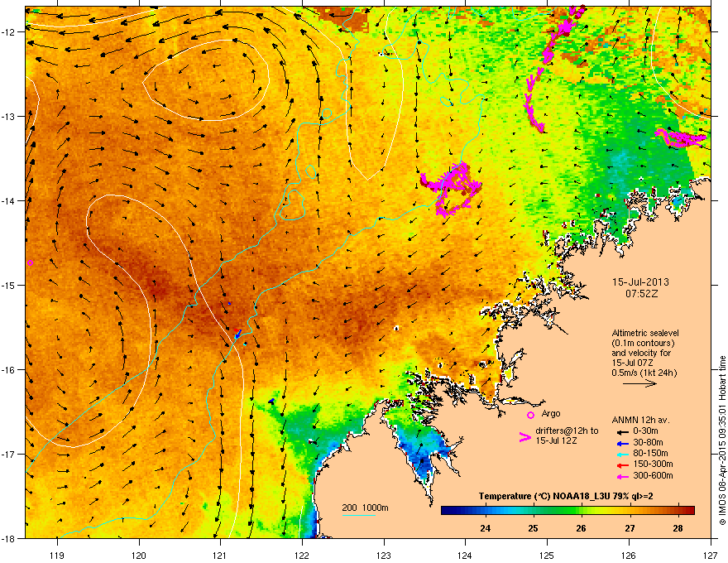Screen dimensions: 728x563
Task: Click the 0.5m/s velocity scale arrow
Action: pyautogui.click(x=639, y=383)
